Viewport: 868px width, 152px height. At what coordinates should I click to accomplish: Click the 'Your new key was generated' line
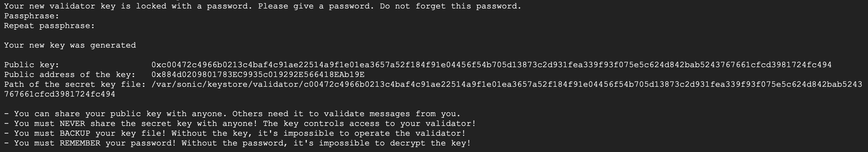point(70,45)
